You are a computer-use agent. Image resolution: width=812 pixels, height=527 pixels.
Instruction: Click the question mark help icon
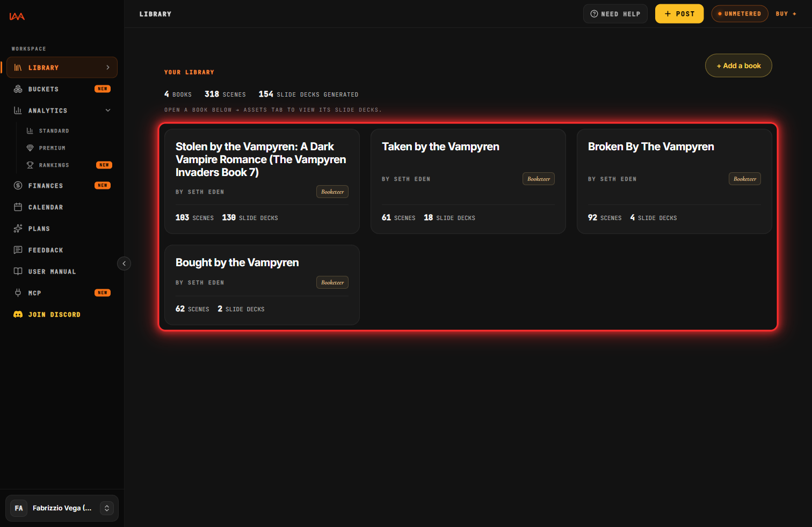point(594,14)
